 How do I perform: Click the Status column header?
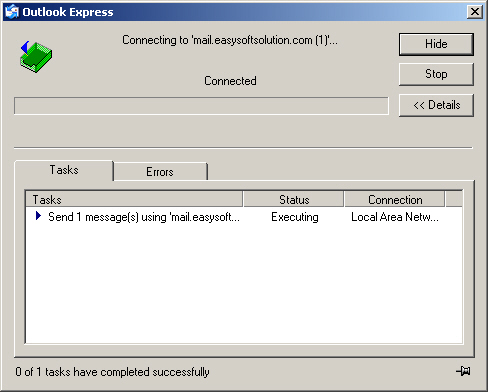[294, 199]
